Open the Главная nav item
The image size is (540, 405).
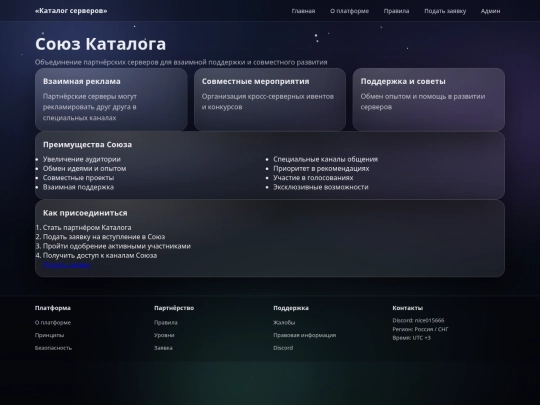(x=303, y=11)
